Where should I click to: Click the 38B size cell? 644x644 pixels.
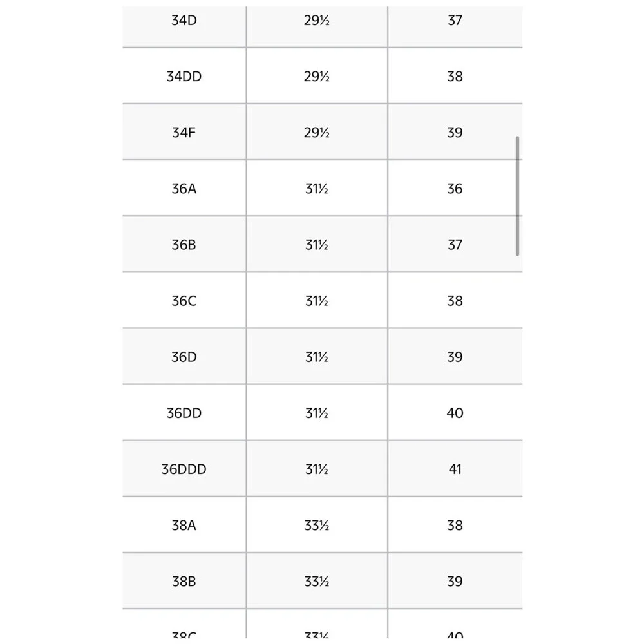click(184, 581)
